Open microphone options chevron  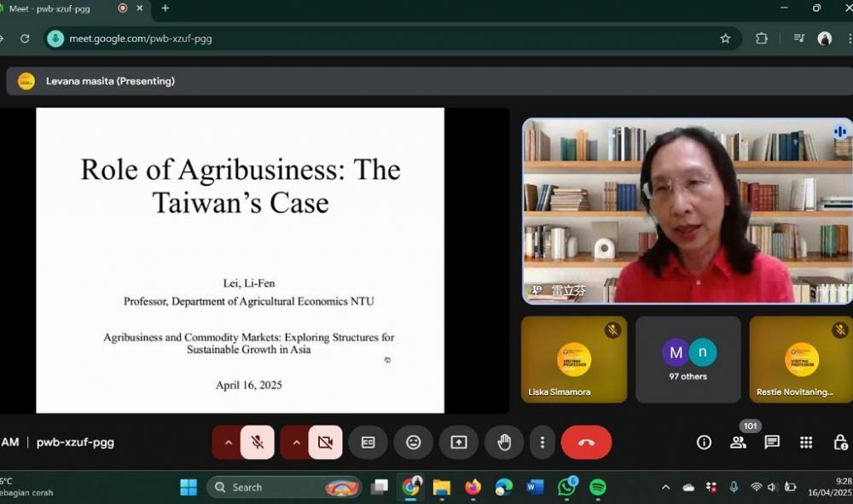[x=229, y=442]
